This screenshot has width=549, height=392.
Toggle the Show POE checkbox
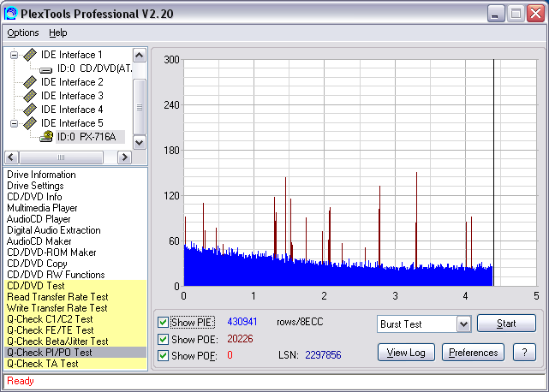(x=163, y=339)
